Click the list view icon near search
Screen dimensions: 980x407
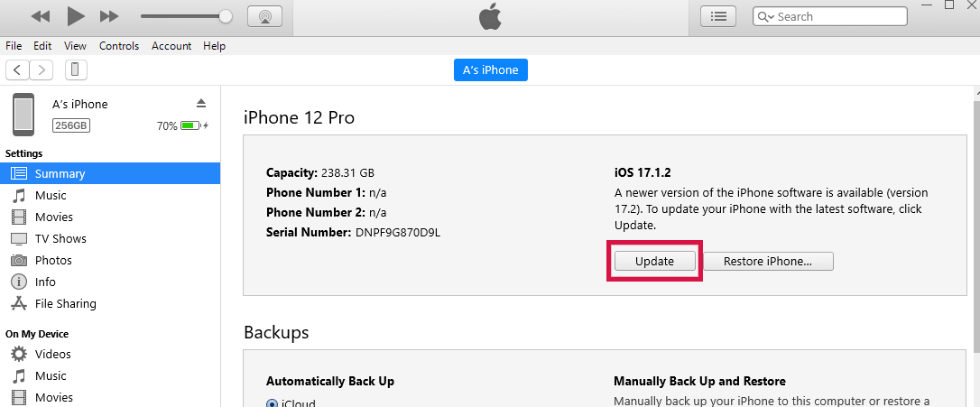(x=718, y=16)
